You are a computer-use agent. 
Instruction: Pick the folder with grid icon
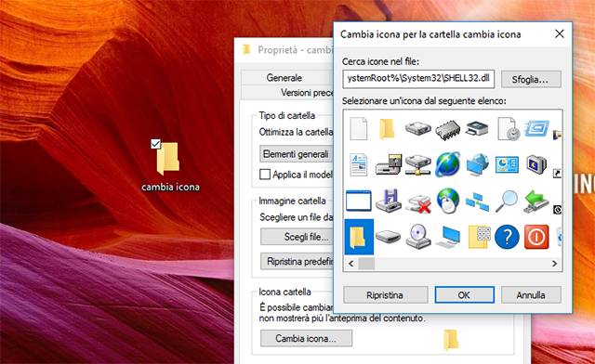pos(479,237)
